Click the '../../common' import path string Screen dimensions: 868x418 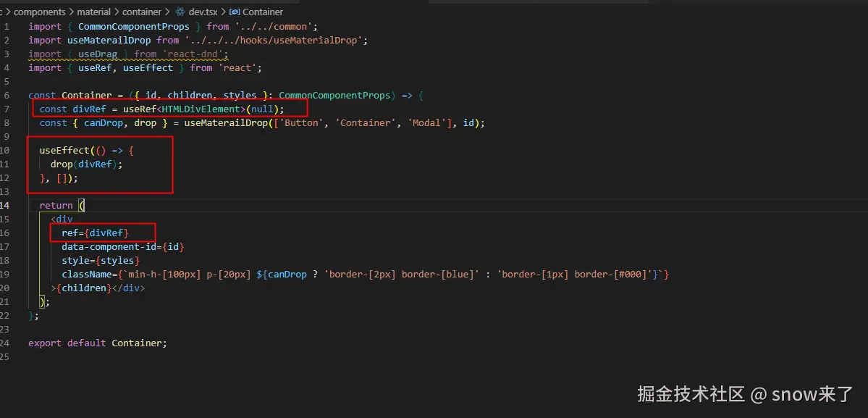pos(273,27)
